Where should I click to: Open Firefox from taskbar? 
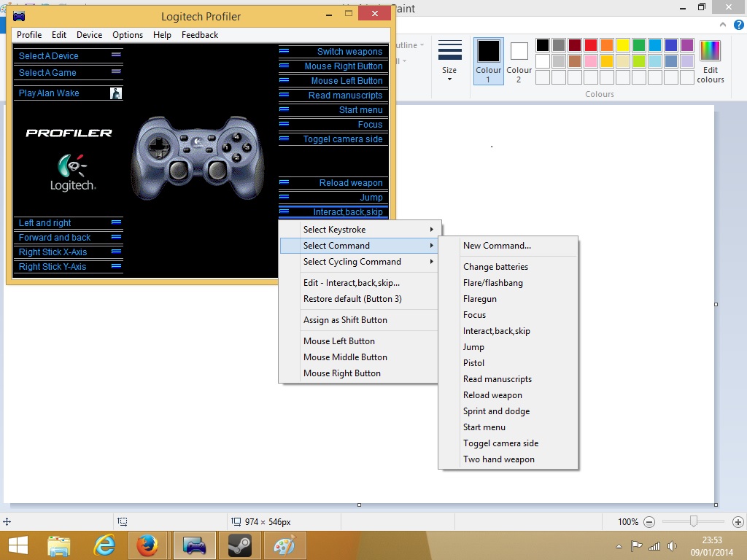pos(147,545)
